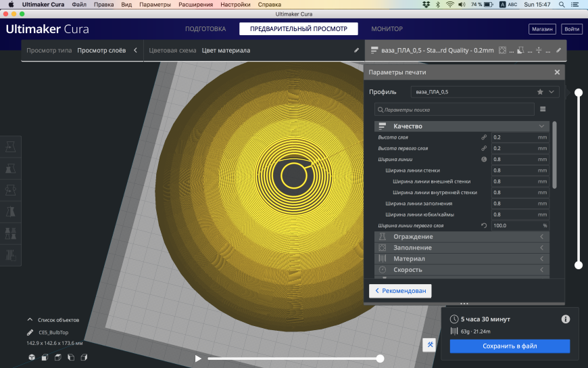Image resolution: width=588 pixels, height=368 pixels.
Task: Click Ширина линии первого слоя percent field
Action: (x=520, y=226)
